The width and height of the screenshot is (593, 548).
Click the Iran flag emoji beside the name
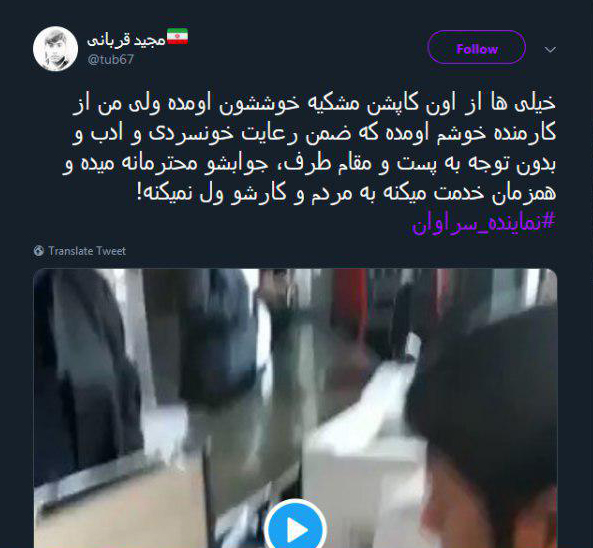(177, 36)
